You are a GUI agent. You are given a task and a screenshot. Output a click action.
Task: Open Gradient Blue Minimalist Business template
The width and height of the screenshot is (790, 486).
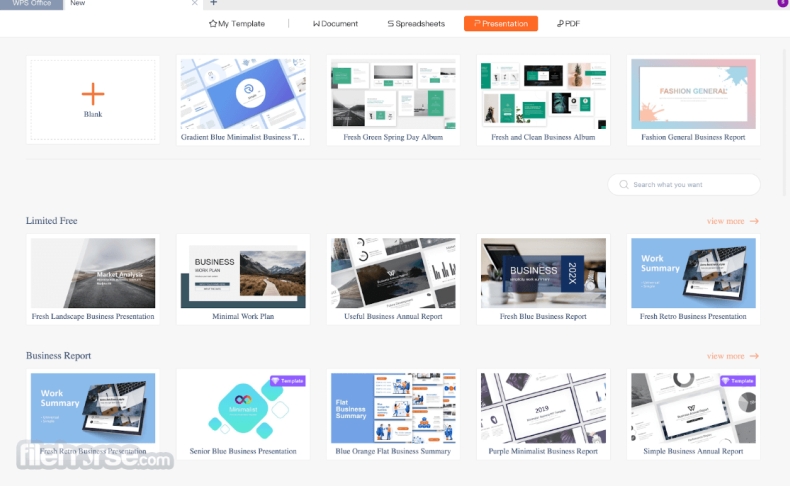243,94
